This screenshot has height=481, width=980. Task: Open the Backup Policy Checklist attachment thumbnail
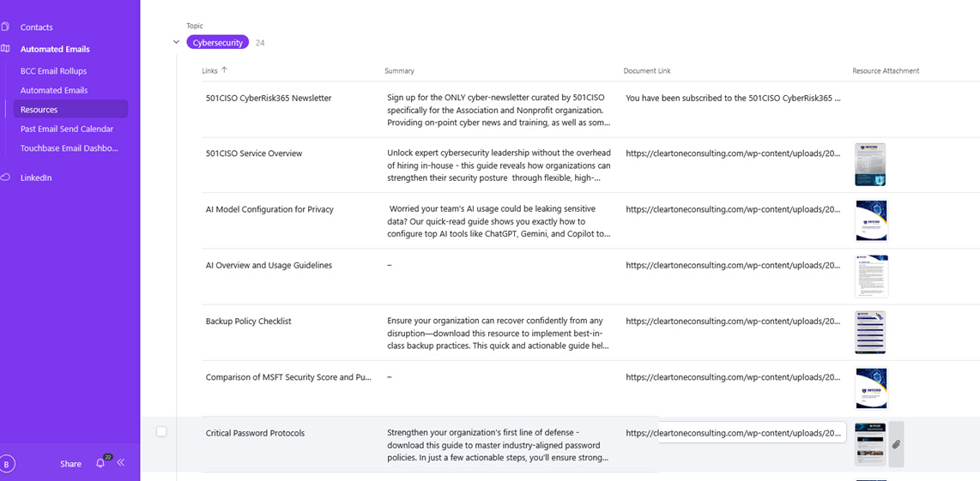pos(870,332)
